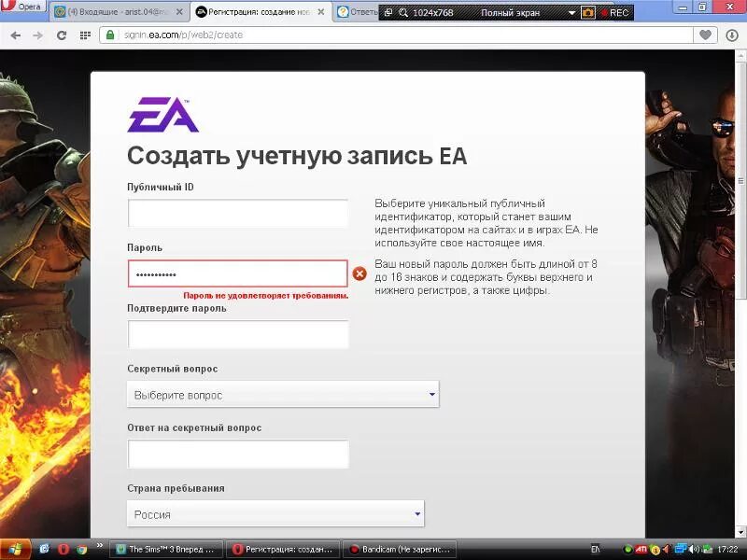Switch to Bandicam taskbar button

coord(400,549)
